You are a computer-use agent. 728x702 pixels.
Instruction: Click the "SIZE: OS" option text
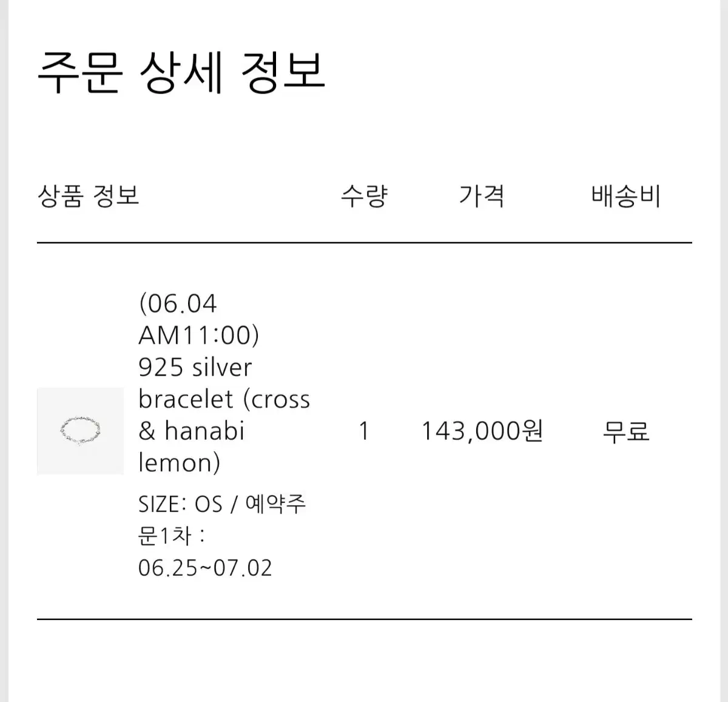[x=180, y=504]
